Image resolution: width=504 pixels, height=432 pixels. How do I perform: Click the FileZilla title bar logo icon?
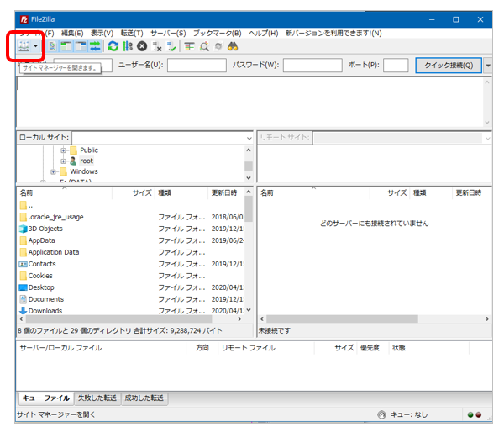(x=24, y=19)
